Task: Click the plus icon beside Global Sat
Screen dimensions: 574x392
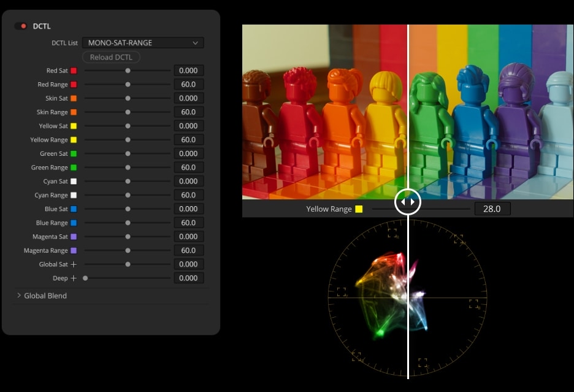Action: pyautogui.click(x=74, y=264)
